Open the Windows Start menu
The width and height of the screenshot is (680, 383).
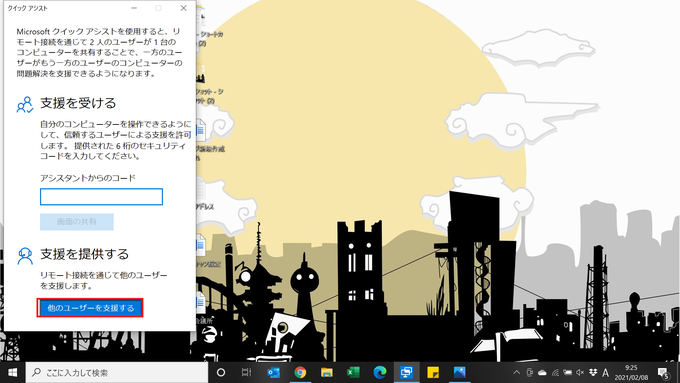point(12,372)
